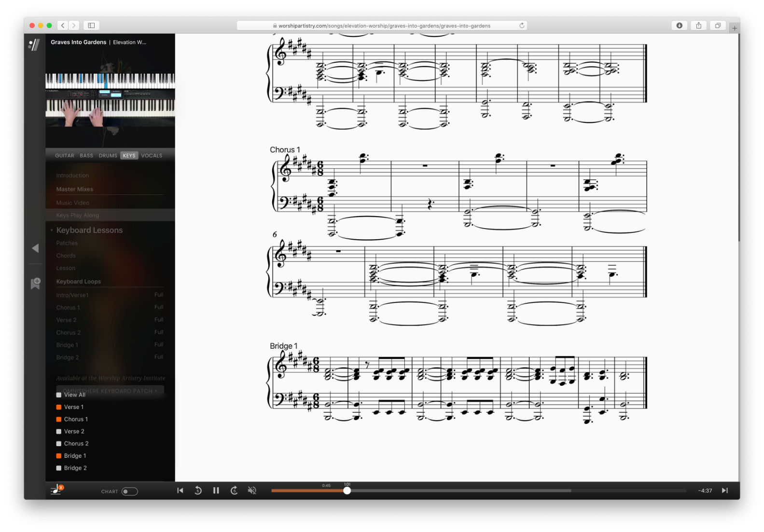Collapse the Keyboard Lessons section
The height and width of the screenshot is (532, 764).
pos(52,230)
